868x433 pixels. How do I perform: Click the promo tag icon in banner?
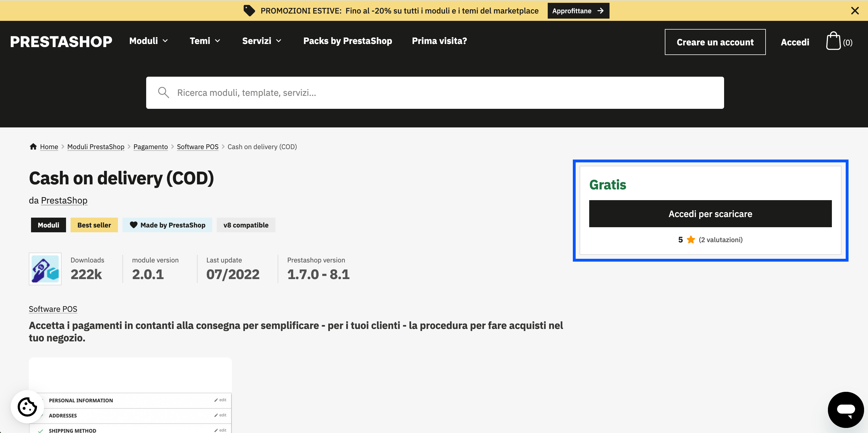pos(249,11)
